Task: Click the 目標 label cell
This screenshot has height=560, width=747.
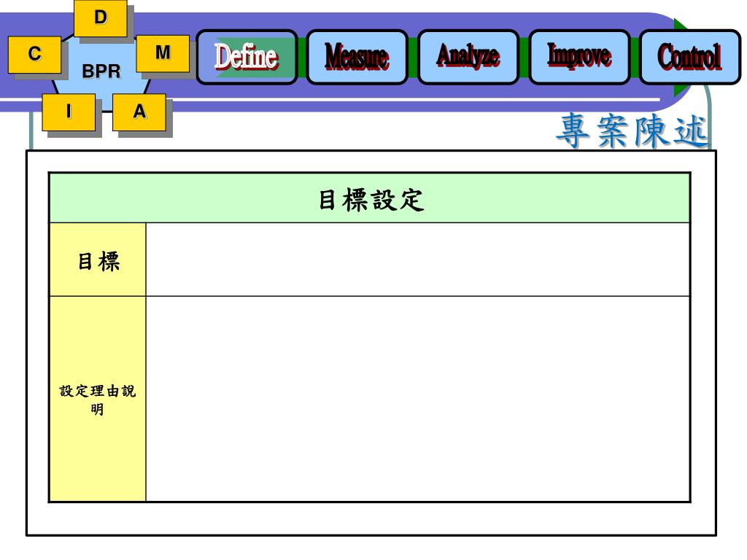Action: (98, 260)
